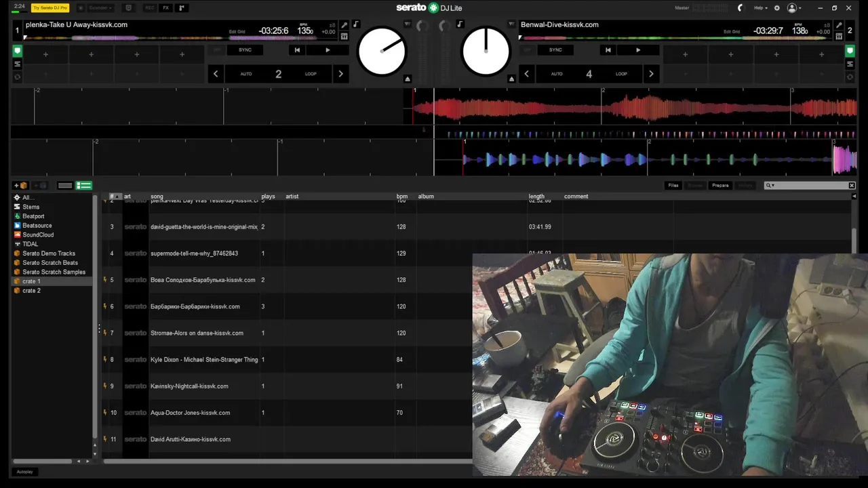868x488 pixels.
Task: Click the key lock music note on deck 2
Action: (x=460, y=24)
